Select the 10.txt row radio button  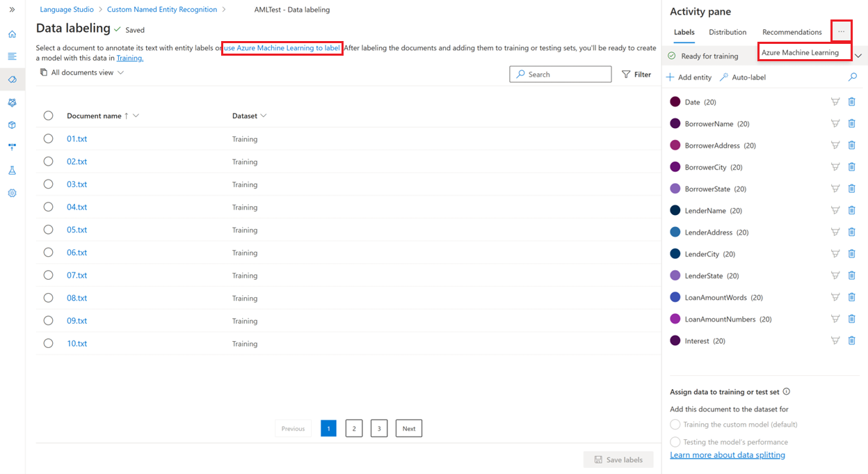coord(48,343)
